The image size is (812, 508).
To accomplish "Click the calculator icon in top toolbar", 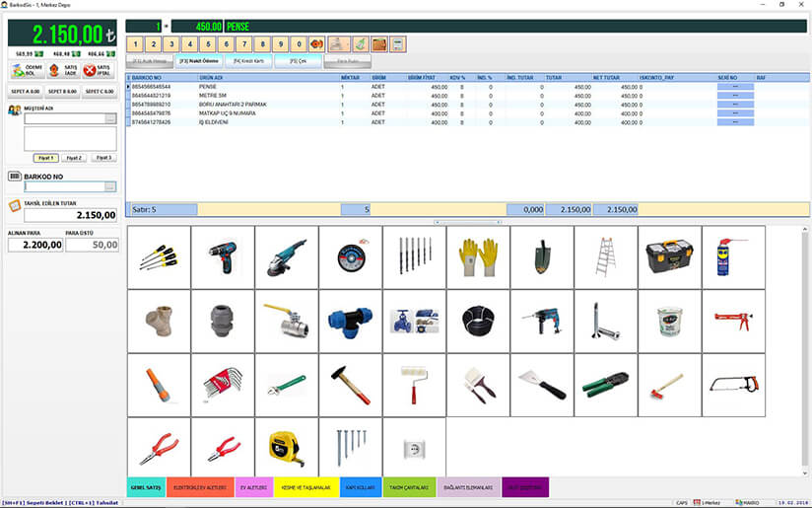I will pyautogui.click(x=398, y=44).
